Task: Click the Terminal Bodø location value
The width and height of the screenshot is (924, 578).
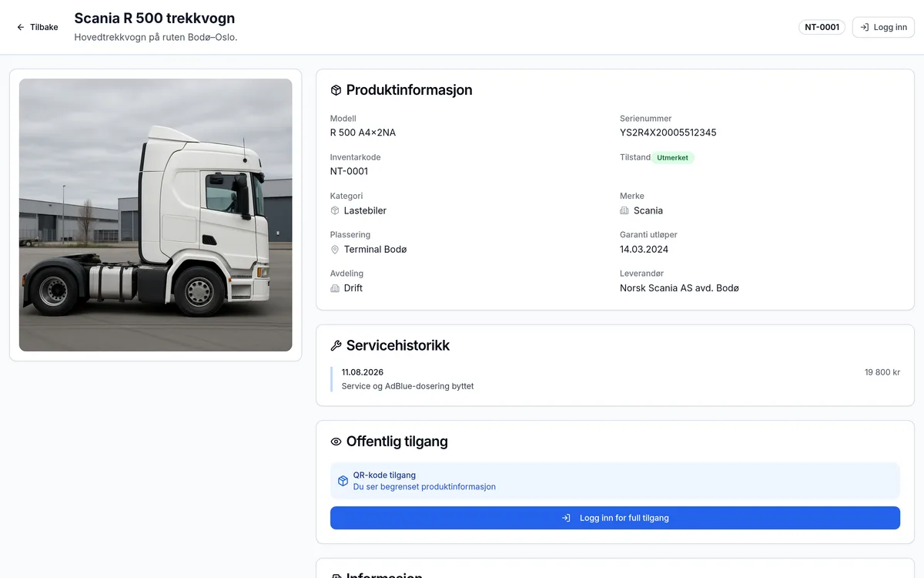Action: (x=375, y=250)
